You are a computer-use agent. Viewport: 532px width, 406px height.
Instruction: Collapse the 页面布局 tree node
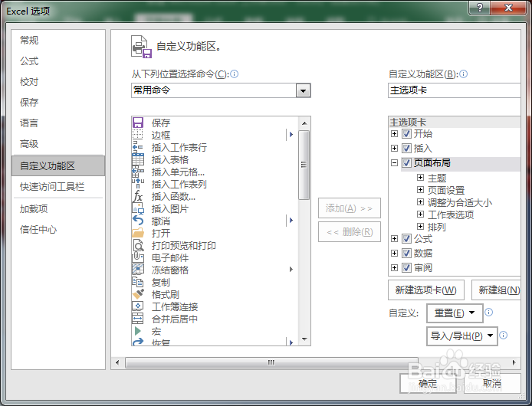point(394,163)
